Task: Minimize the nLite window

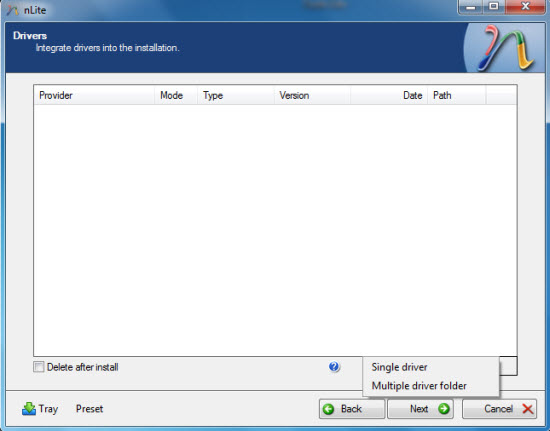Action: pos(471,7)
